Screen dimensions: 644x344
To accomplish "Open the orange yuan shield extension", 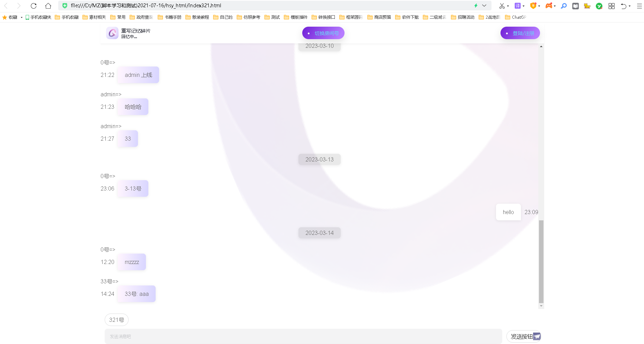I will 533,6.
